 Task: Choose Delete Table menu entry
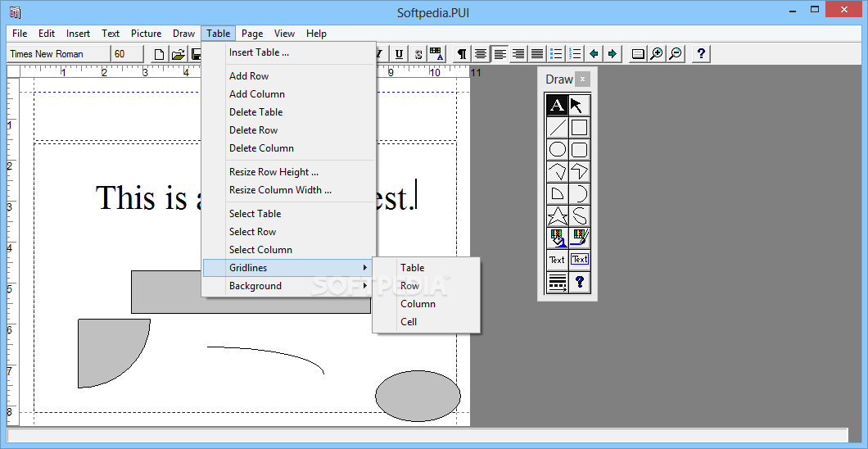point(289,111)
